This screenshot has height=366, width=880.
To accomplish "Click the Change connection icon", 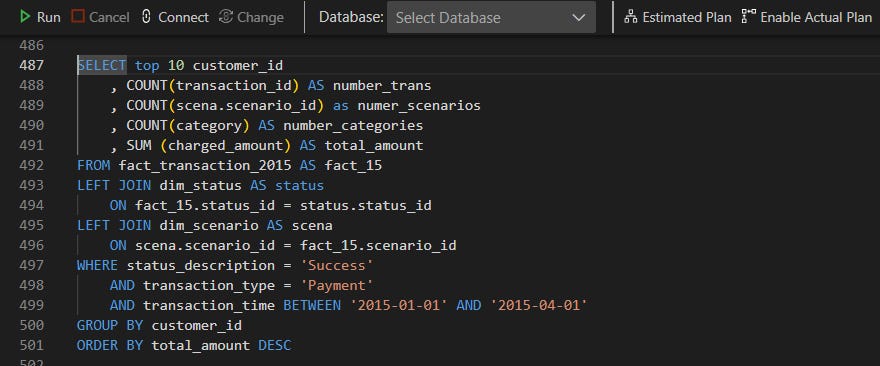I will (226, 17).
